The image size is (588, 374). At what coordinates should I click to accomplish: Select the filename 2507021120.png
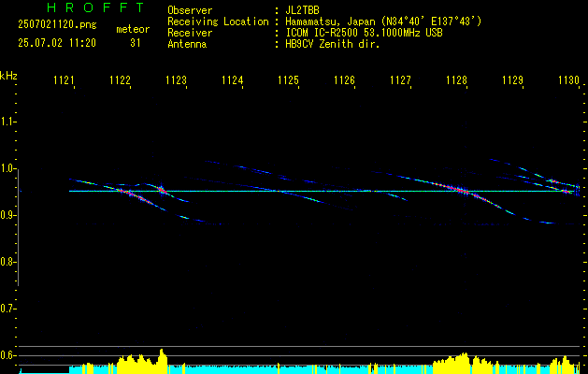point(57,24)
